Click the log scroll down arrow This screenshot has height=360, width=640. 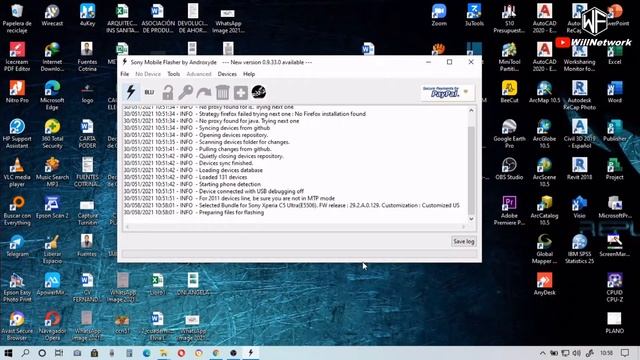point(471,219)
